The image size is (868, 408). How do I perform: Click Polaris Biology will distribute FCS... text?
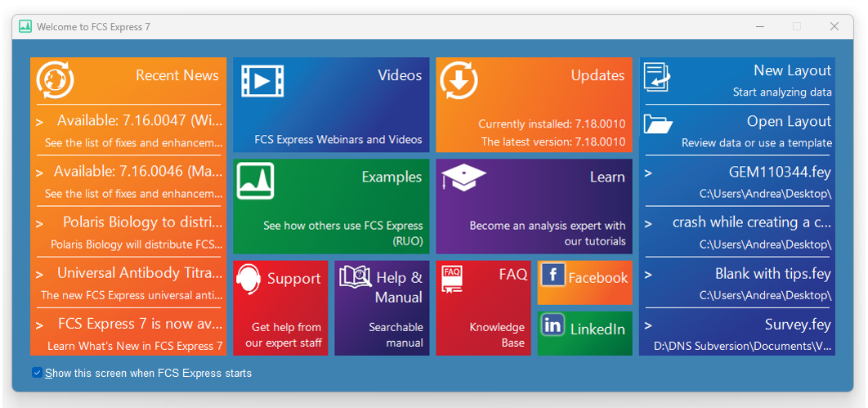coord(136,244)
